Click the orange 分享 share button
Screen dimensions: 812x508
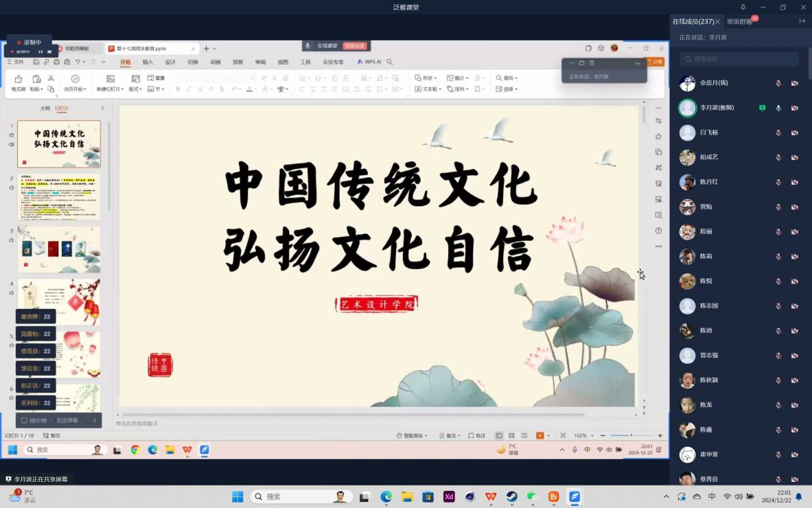(655, 62)
